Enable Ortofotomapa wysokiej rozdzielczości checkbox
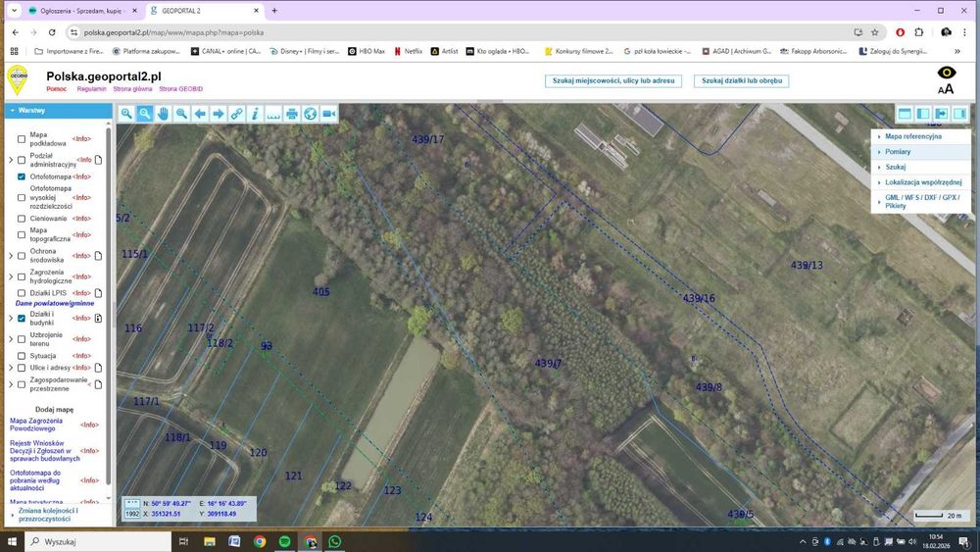The height and width of the screenshot is (552, 980). (22, 197)
